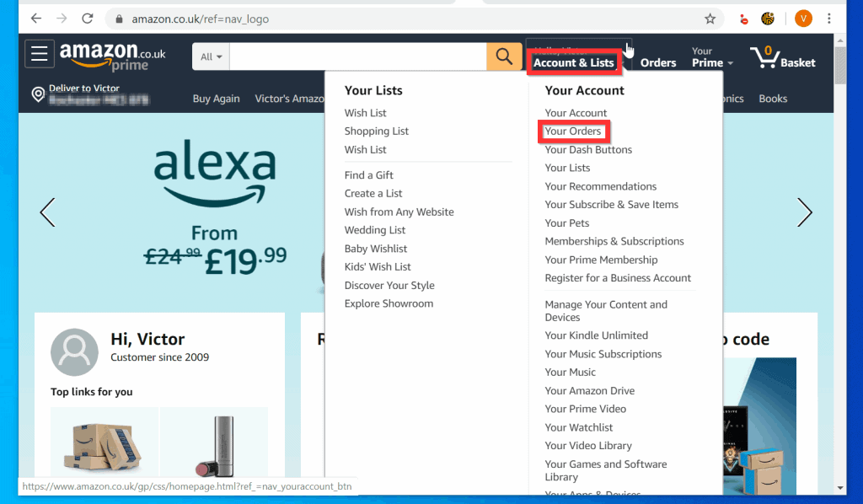Open the red browser extension icon

tap(743, 19)
